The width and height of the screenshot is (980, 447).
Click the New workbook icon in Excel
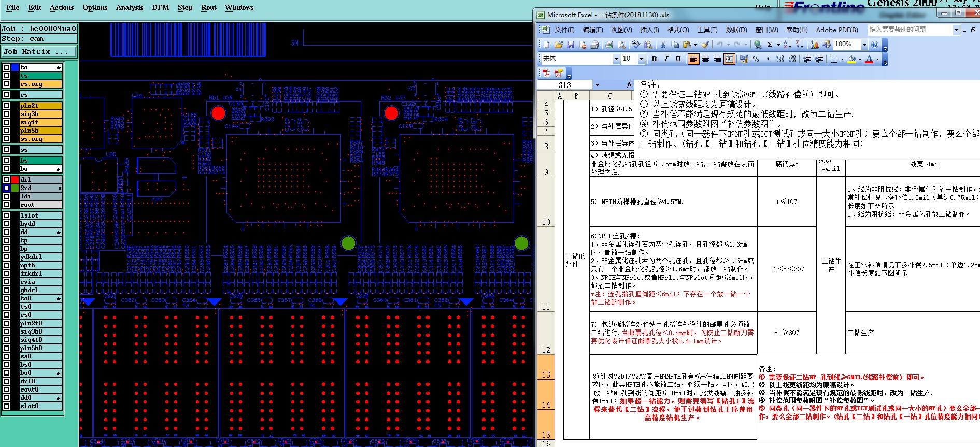(546, 45)
